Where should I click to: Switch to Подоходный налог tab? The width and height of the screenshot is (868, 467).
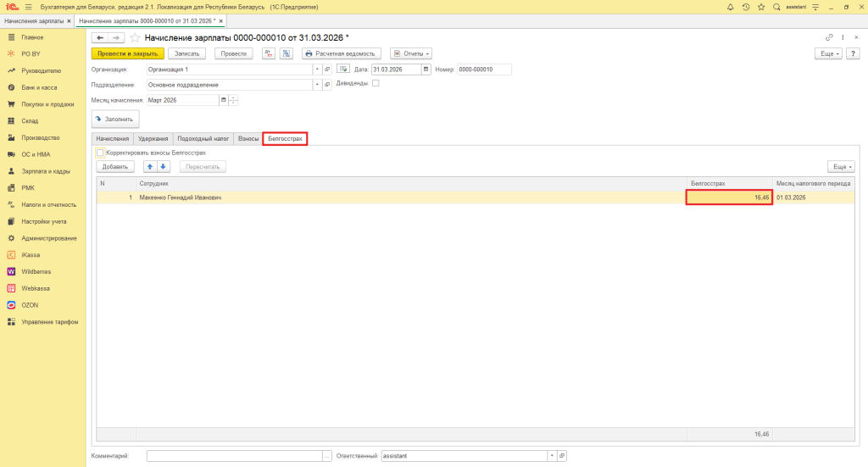203,138
